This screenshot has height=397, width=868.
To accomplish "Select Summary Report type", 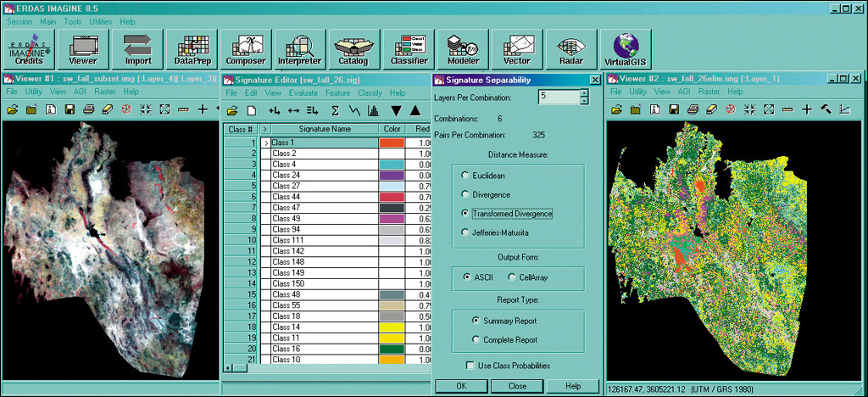I will tap(476, 321).
